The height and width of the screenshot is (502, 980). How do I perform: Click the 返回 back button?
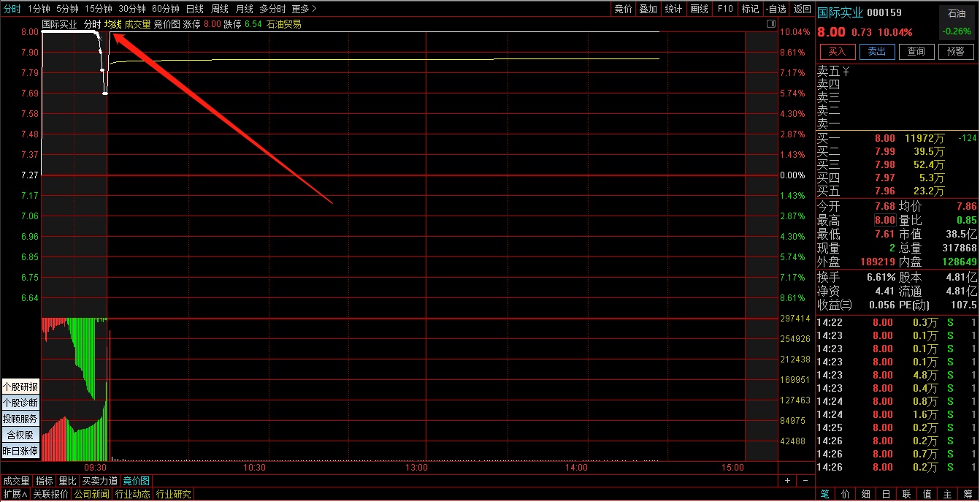[802, 9]
